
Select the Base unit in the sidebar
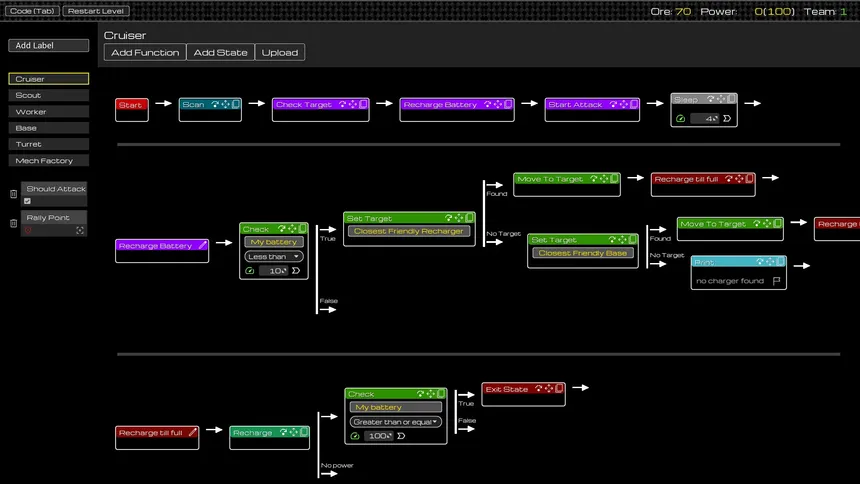(49, 128)
